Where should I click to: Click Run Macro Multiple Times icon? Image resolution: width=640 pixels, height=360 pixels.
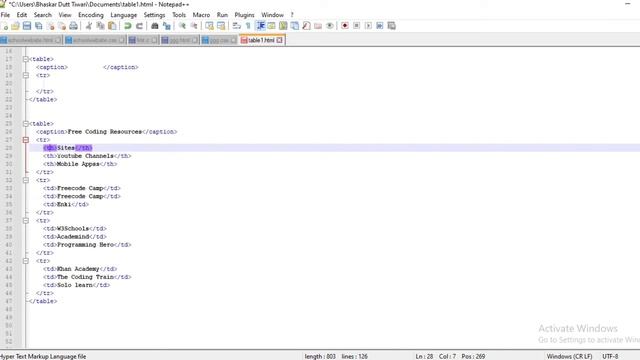click(x=380, y=26)
